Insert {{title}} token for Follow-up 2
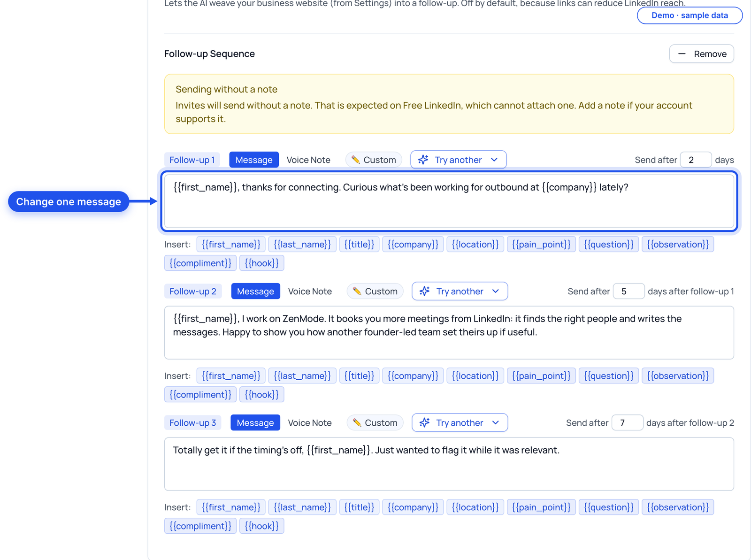 pos(360,376)
